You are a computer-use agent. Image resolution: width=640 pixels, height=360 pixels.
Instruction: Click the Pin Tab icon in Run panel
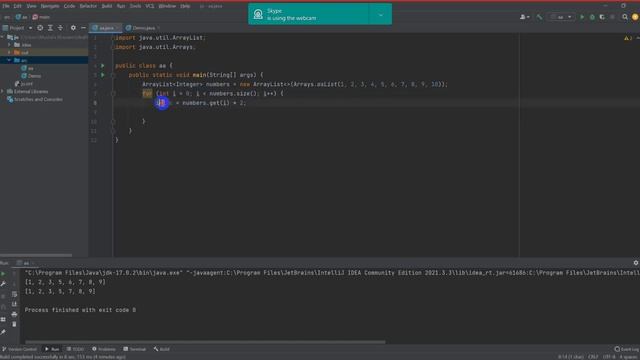[x=3, y=332]
